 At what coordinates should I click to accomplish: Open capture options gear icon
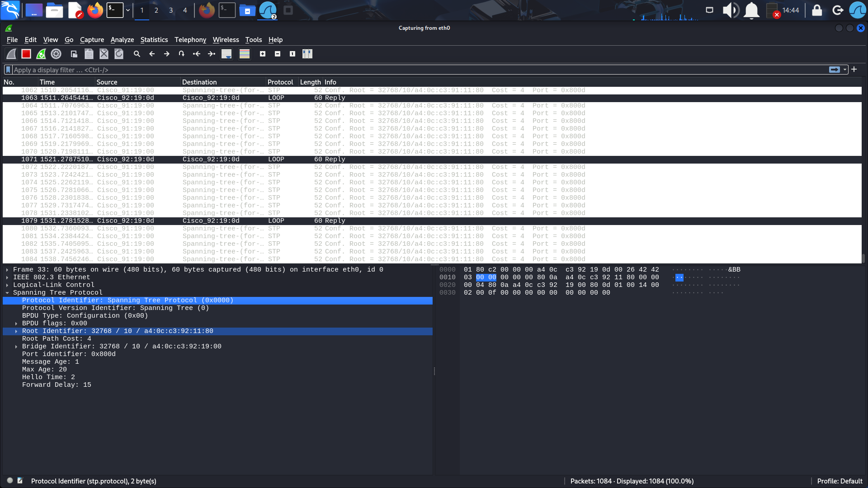point(56,54)
